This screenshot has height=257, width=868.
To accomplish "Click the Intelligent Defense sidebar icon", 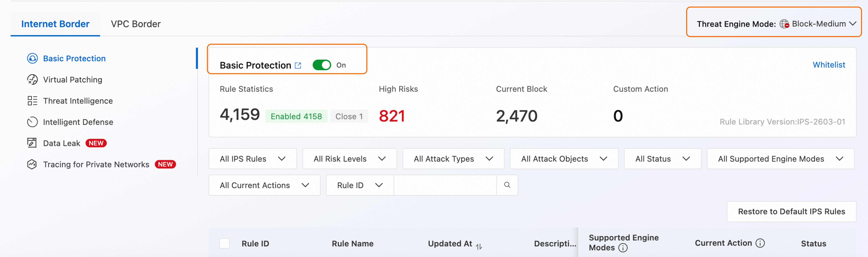I will [x=32, y=122].
